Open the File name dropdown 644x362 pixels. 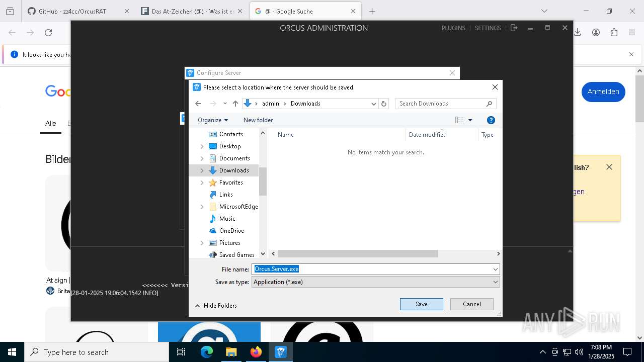(496, 269)
